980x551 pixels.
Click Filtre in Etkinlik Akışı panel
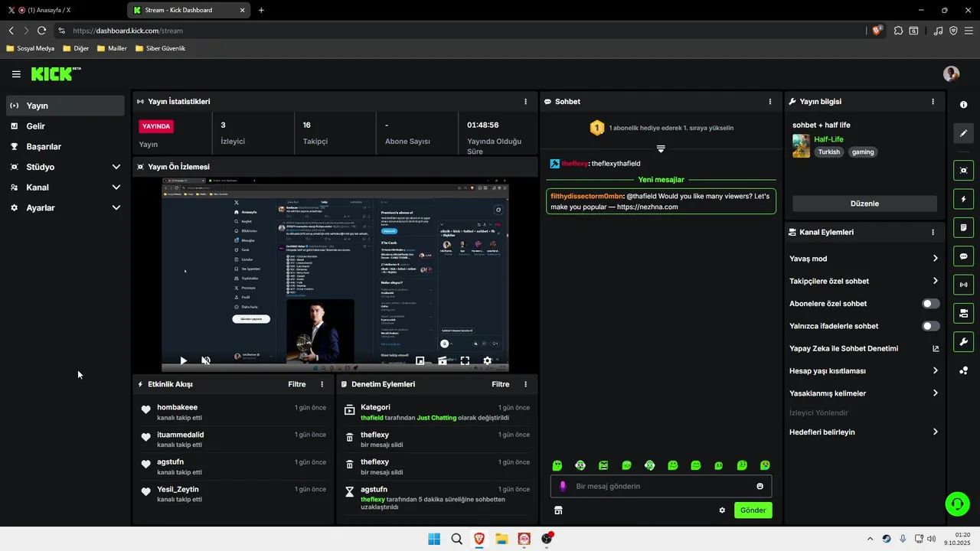click(296, 384)
